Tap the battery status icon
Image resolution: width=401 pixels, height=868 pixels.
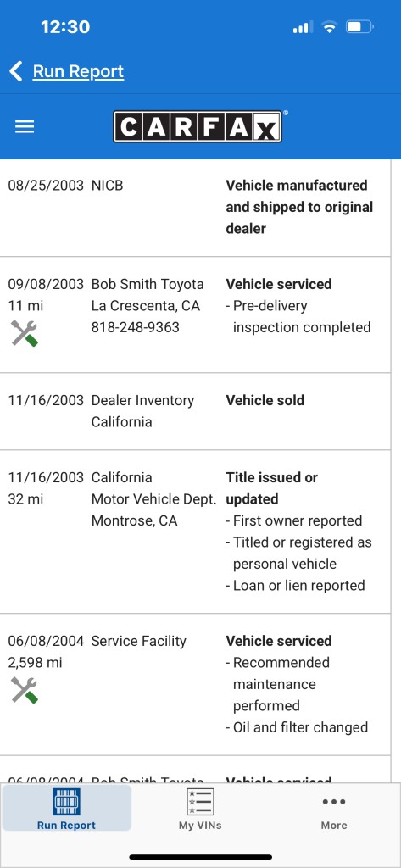[x=360, y=26]
